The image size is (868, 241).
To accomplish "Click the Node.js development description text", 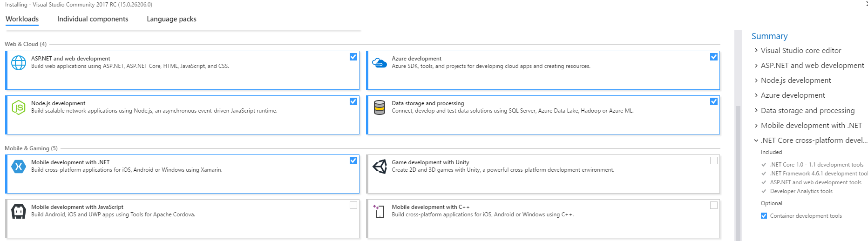I will coord(154,111).
